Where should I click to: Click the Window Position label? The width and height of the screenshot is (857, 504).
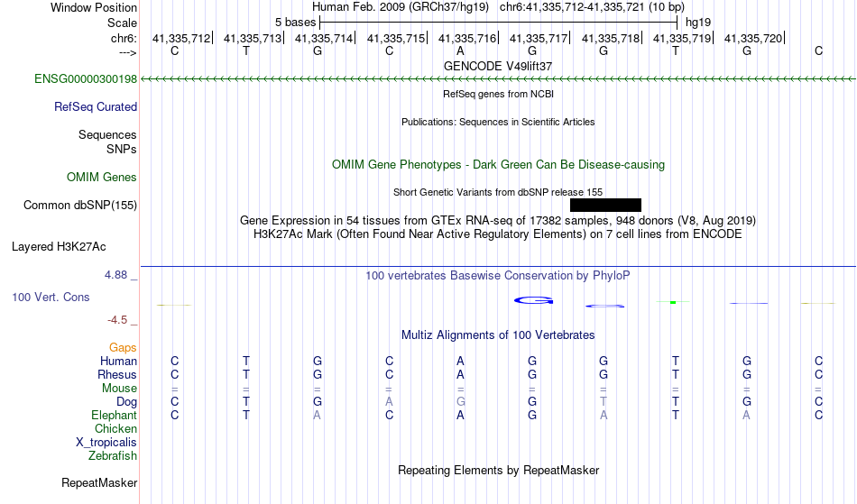[x=94, y=7]
